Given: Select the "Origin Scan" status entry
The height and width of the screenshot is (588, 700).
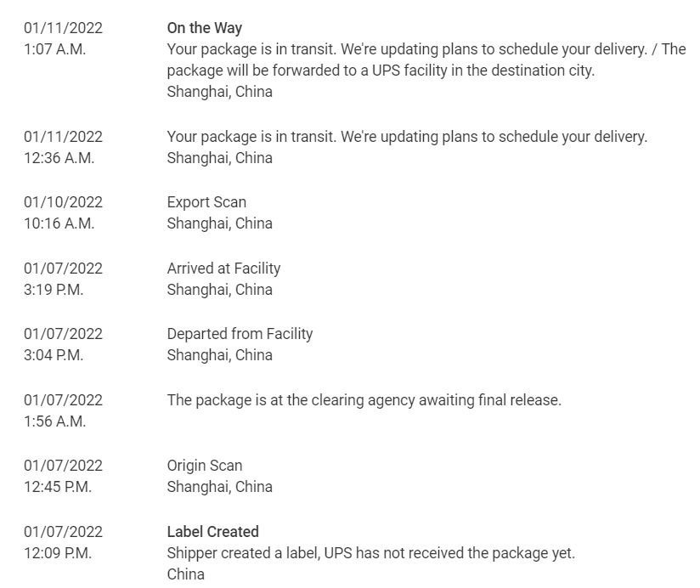Looking at the screenshot, I should 204,466.
